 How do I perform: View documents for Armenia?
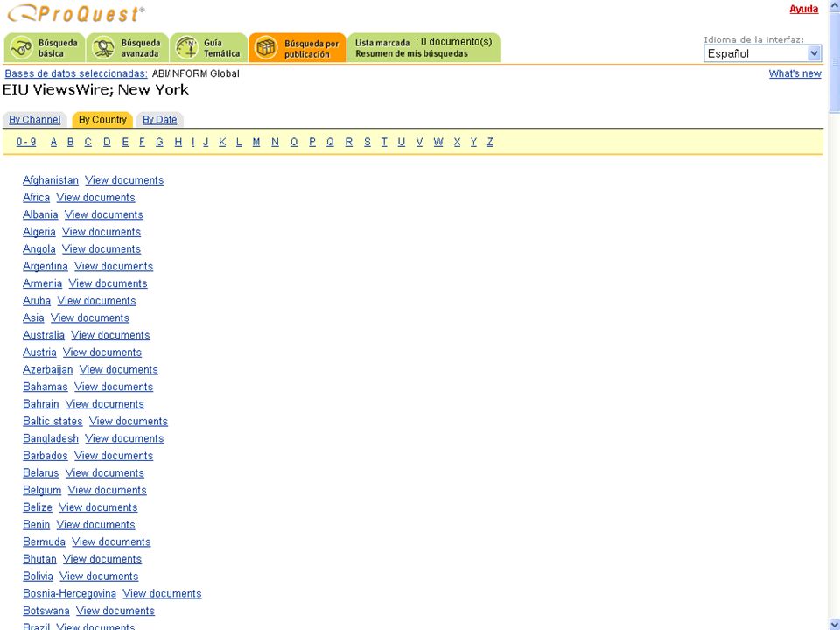pyautogui.click(x=108, y=283)
